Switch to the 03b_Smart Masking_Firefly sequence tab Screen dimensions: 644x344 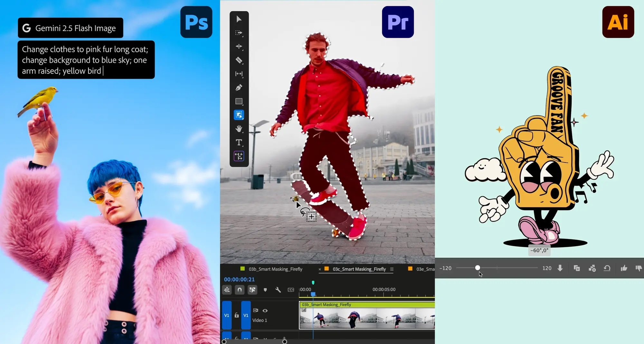274,269
